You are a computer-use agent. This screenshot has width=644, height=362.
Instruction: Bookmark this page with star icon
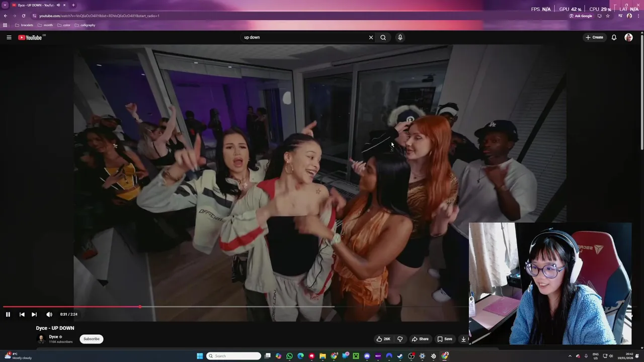pos(608,16)
